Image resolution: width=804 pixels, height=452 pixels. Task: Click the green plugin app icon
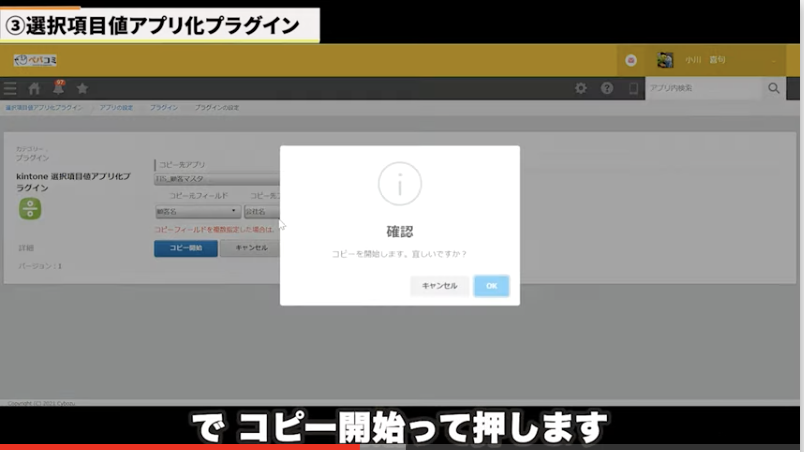click(x=30, y=208)
